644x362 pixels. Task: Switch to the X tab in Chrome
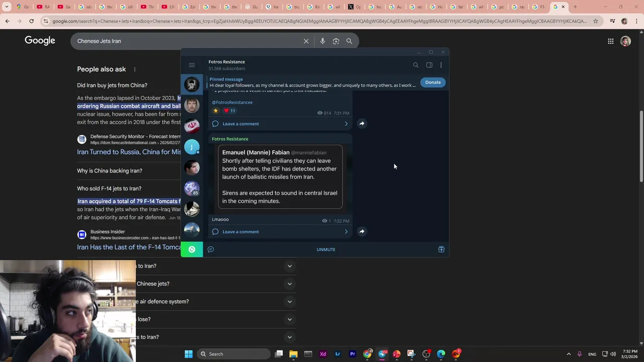[355, 7]
